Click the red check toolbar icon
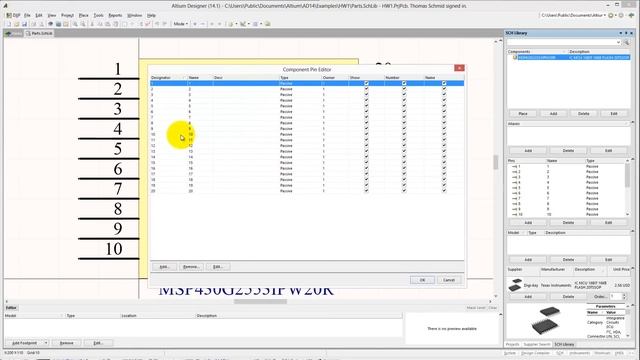This screenshot has width=640, height=360. (148, 24)
